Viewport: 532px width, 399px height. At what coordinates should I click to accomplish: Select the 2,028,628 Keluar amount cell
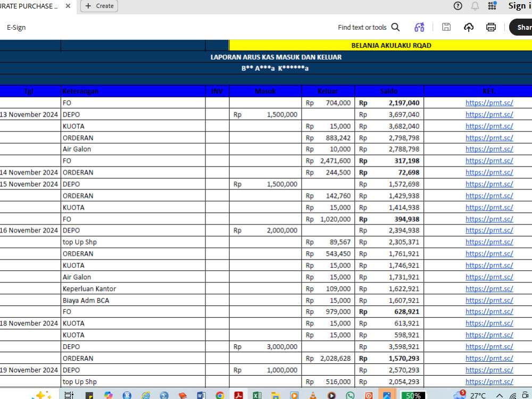coord(328,358)
